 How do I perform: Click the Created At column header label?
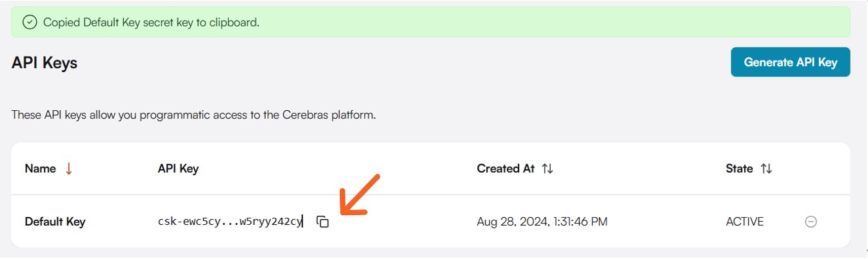pyautogui.click(x=506, y=169)
